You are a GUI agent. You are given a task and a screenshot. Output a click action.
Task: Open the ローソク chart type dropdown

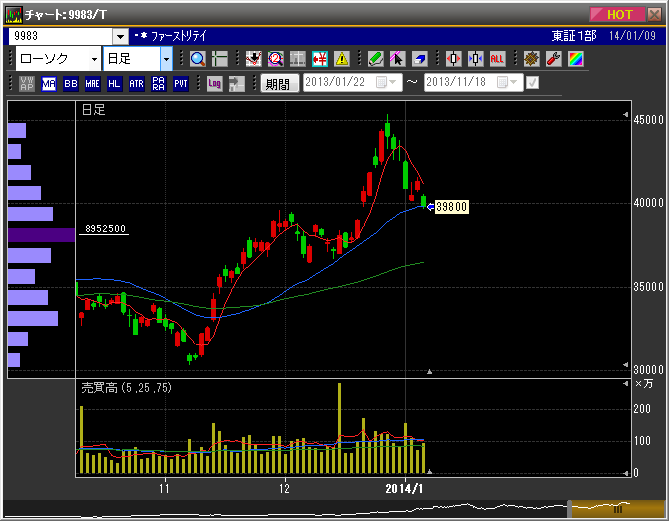pyautogui.click(x=94, y=59)
